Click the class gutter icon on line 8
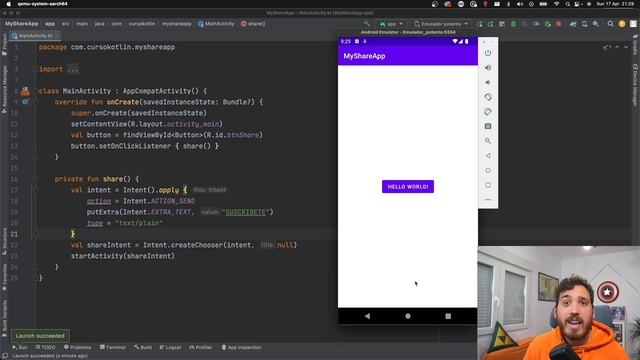The image size is (640, 360). 25,91
